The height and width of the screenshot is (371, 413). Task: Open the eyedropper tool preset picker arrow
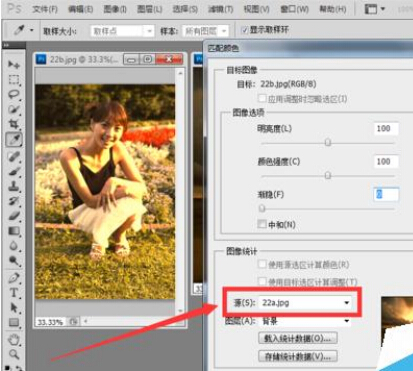[32, 30]
